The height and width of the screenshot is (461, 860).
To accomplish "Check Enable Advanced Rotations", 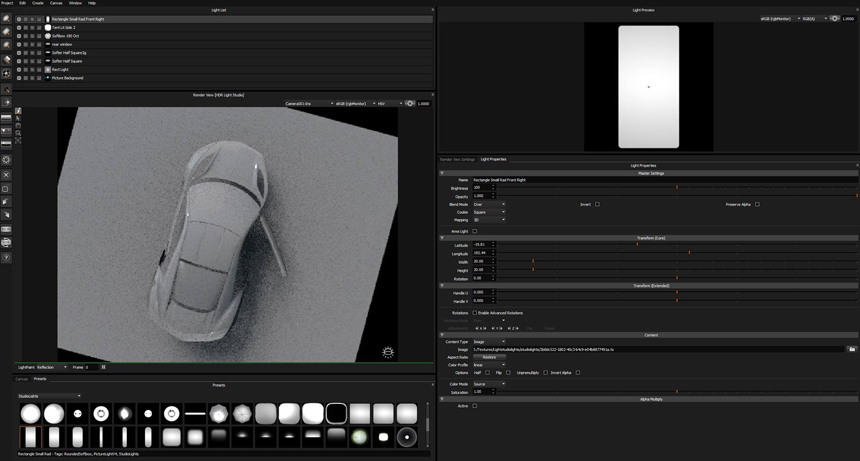I will point(475,313).
